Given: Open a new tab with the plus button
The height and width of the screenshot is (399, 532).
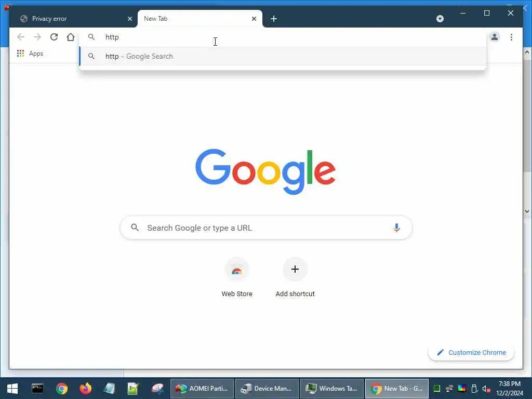Looking at the screenshot, I should click(x=274, y=19).
